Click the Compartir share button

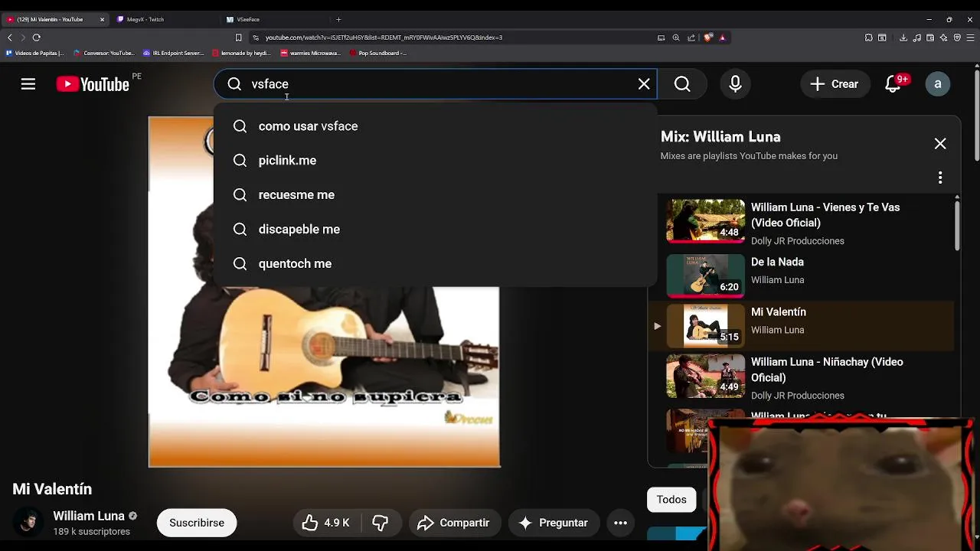click(x=454, y=523)
